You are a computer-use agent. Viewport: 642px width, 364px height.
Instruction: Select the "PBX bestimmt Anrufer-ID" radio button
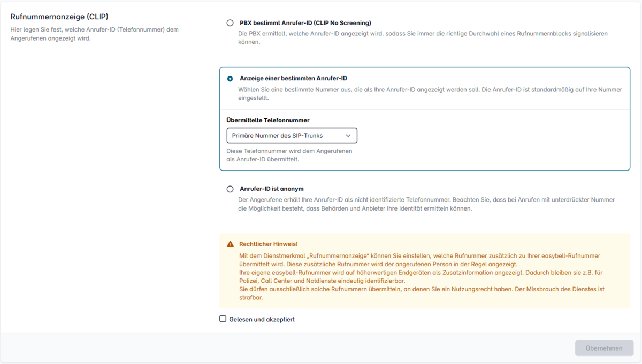[x=230, y=23]
